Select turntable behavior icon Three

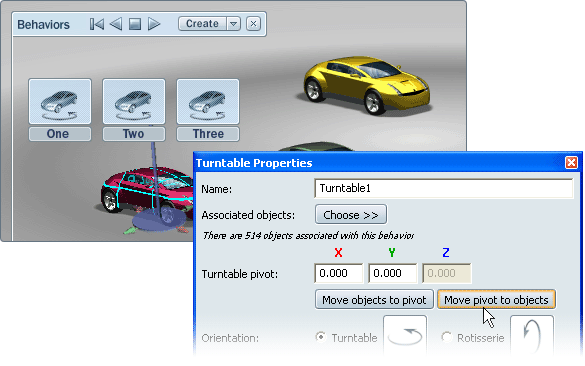[208, 101]
